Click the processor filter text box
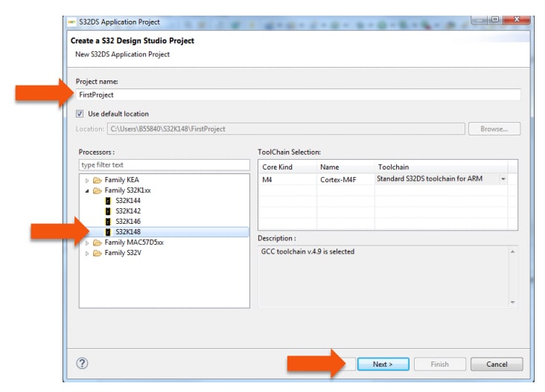The image size is (545, 392). click(x=164, y=164)
